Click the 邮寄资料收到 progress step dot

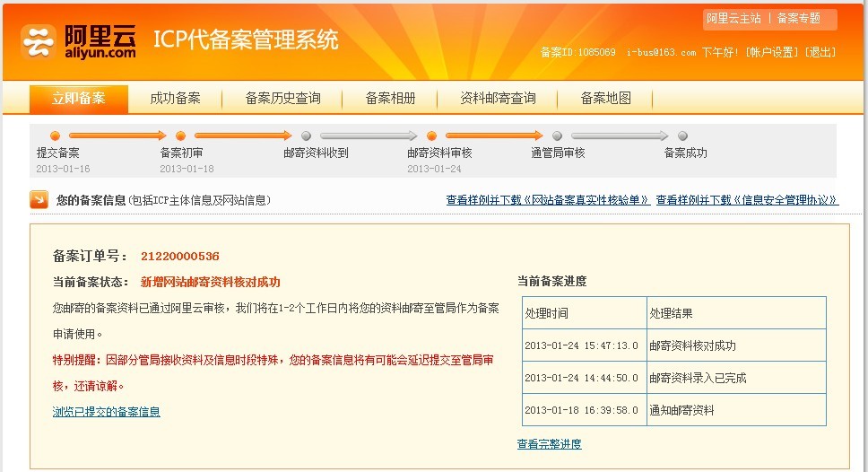pos(306,136)
